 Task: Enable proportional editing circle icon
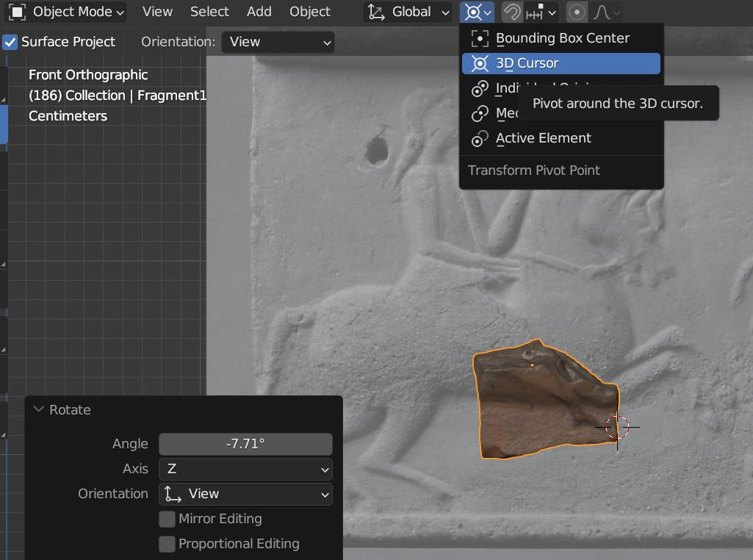(577, 12)
